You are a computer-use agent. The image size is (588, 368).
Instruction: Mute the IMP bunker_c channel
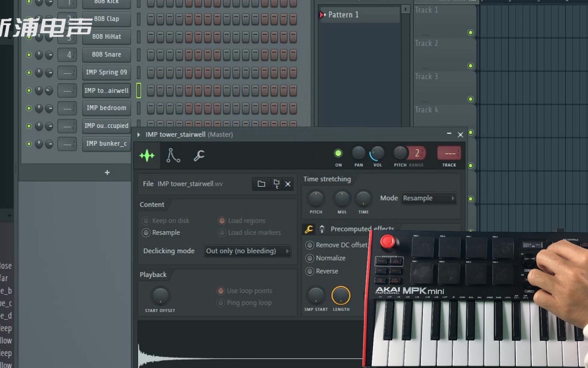pos(29,144)
